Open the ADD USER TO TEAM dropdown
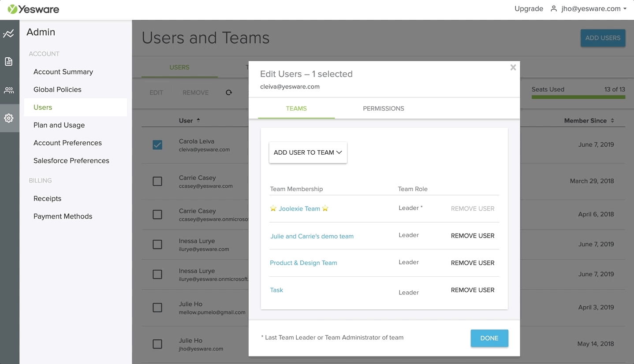This screenshot has height=364, width=634. (308, 152)
